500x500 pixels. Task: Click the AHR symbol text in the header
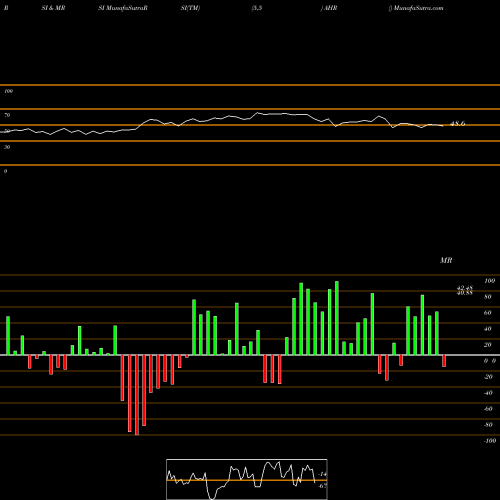330,8
